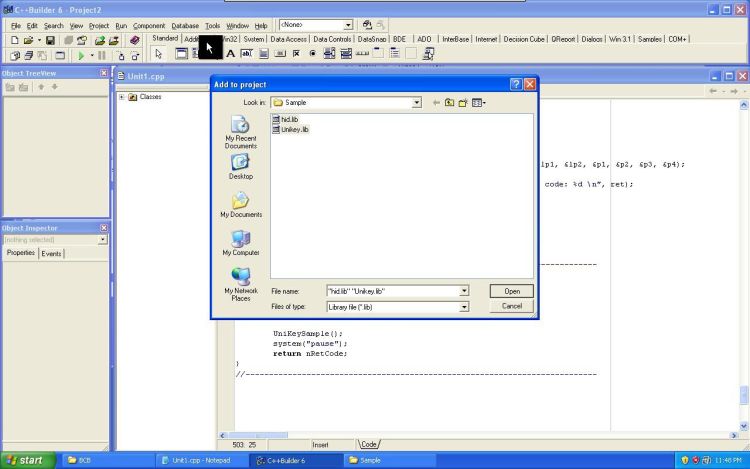
Task: Click the Save floppy disk icon
Action: click(50, 41)
